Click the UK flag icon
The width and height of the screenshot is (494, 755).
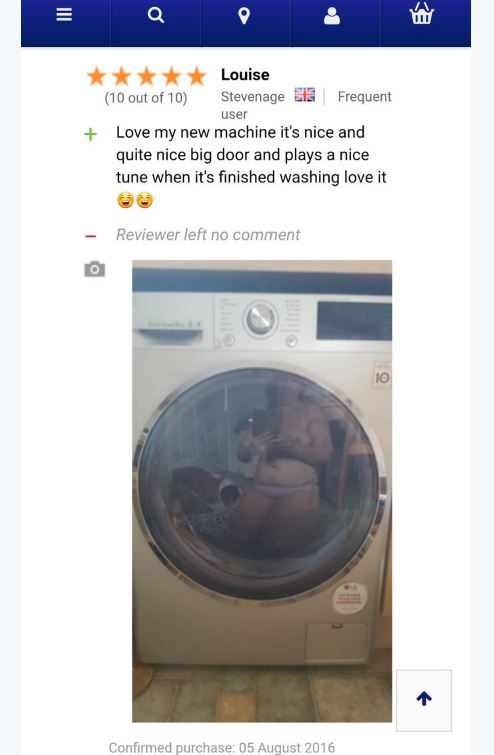(x=305, y=95)
